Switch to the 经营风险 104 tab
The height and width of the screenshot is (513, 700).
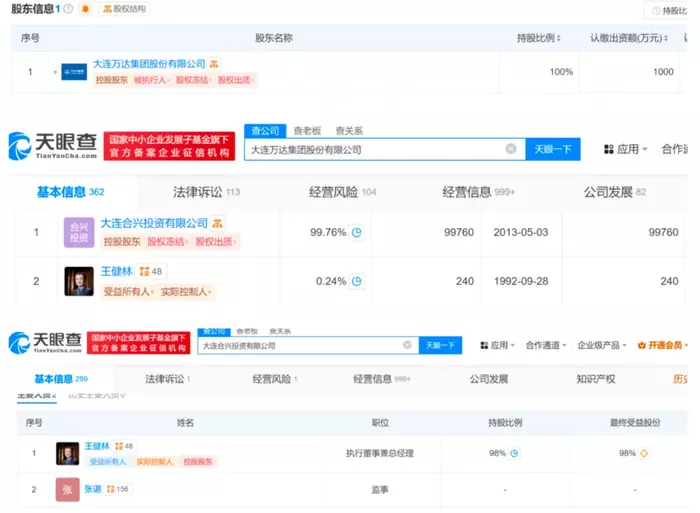coord(342,191)
